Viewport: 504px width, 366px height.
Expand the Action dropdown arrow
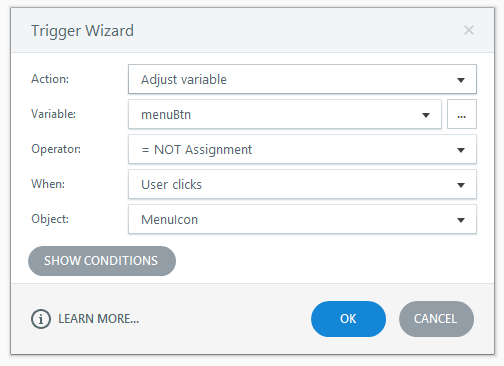[461, 80]
